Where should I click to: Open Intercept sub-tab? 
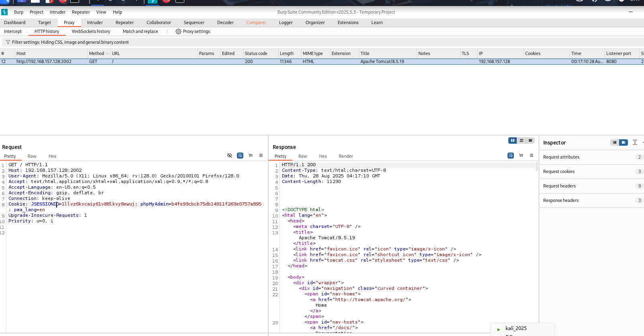point(13,31)
